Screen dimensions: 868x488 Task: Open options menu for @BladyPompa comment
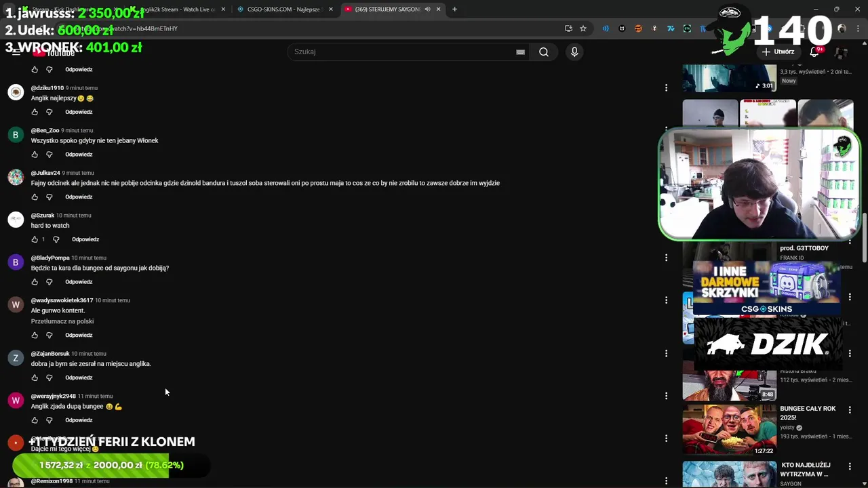(x=666, y=258)
